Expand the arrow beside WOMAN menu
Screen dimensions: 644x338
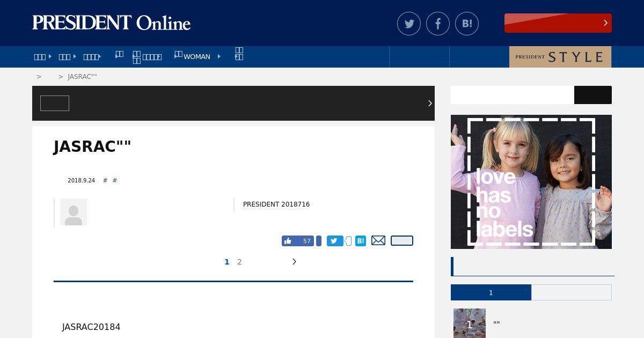[219, 56]
